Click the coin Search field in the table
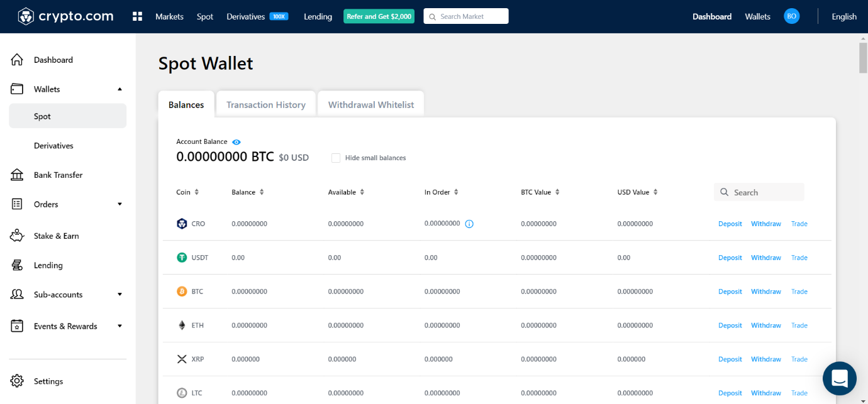The image size is (868, 404). [x=759, y=192]
